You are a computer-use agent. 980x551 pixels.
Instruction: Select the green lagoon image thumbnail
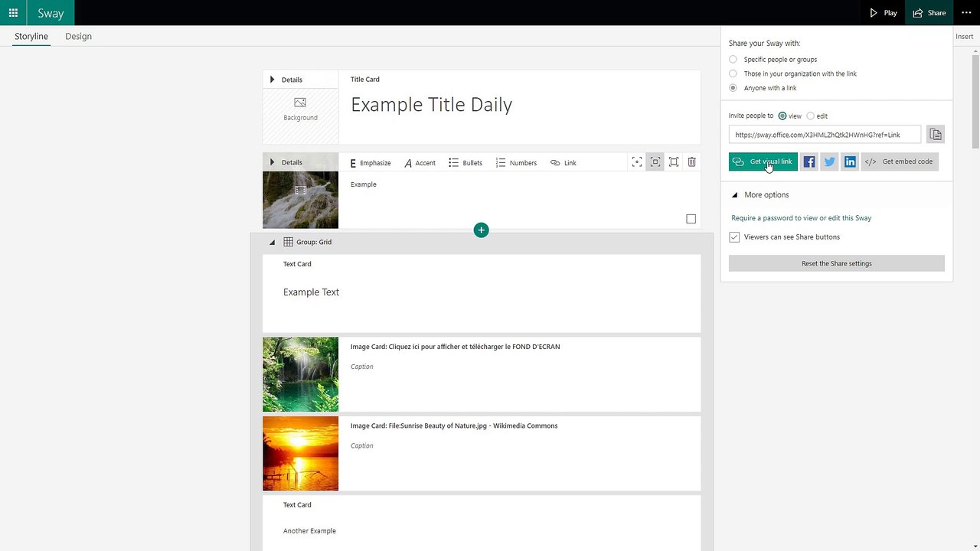tap(300, 374)
